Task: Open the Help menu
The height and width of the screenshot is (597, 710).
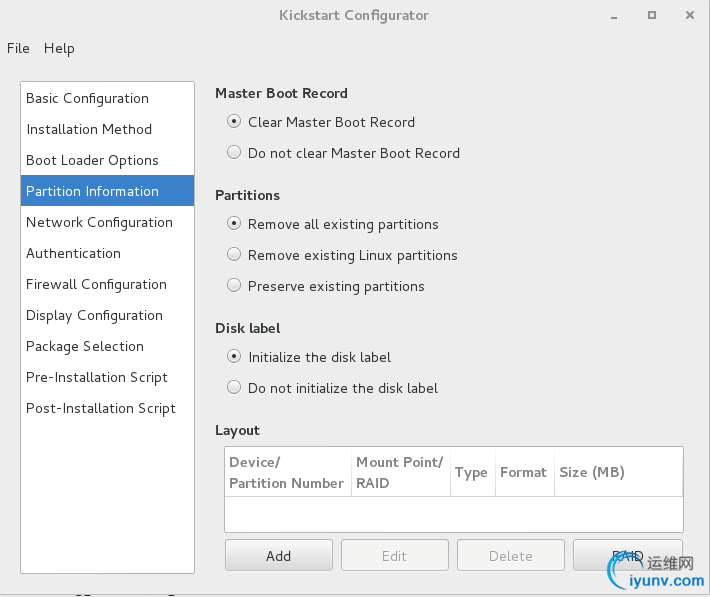Action: [59, 48]
